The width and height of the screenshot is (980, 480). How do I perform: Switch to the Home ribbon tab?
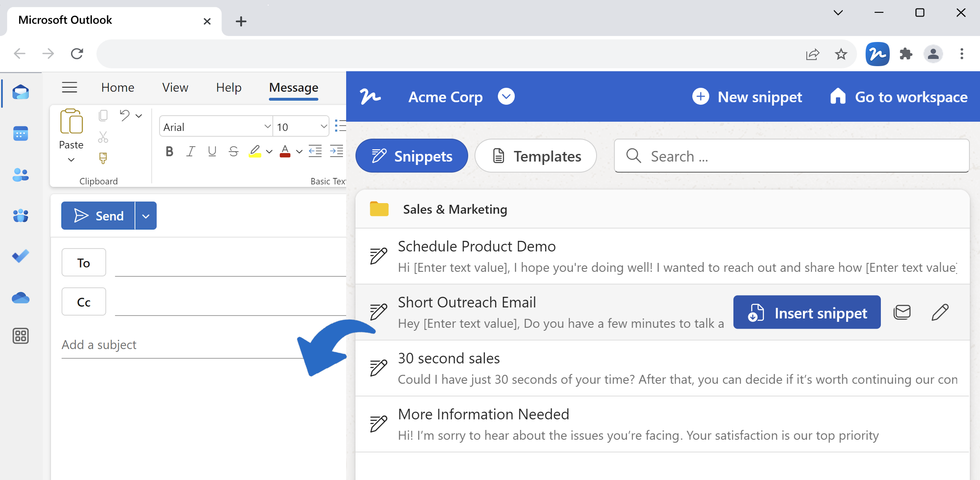(x=118, y=87)
